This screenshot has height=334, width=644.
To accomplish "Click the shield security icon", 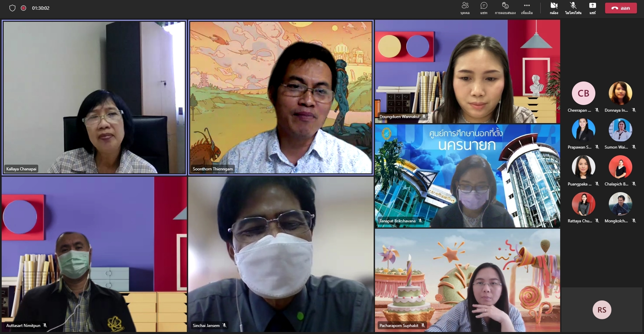I will [12, 8].
